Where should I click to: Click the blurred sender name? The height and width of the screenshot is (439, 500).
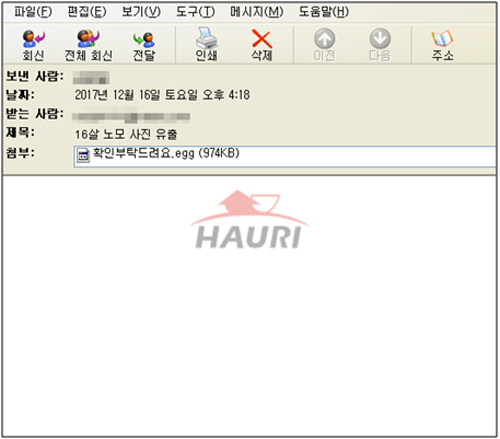point(91,78)
